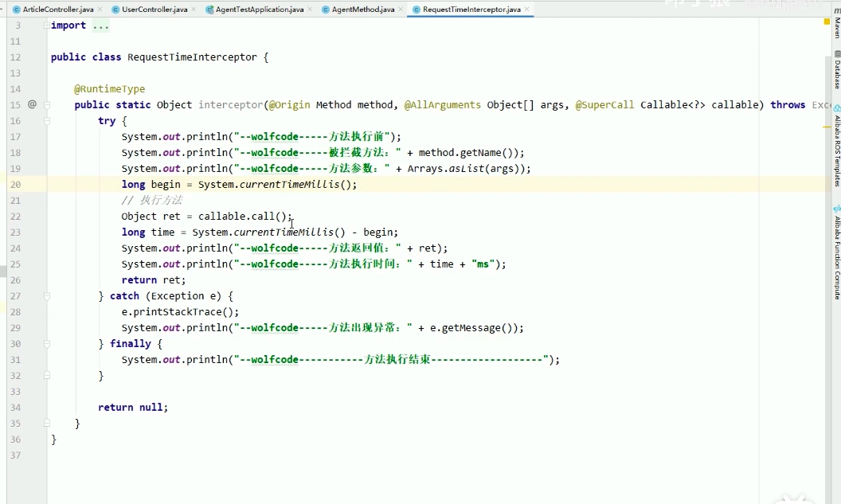This screenshot has height=504, width=841.
Task: Switch to the ArticleController.java tab
Action: point(57,10)
